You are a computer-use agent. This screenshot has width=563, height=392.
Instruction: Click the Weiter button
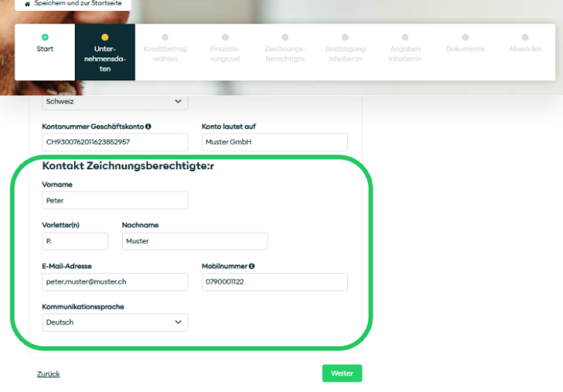(x=343, y=373)
